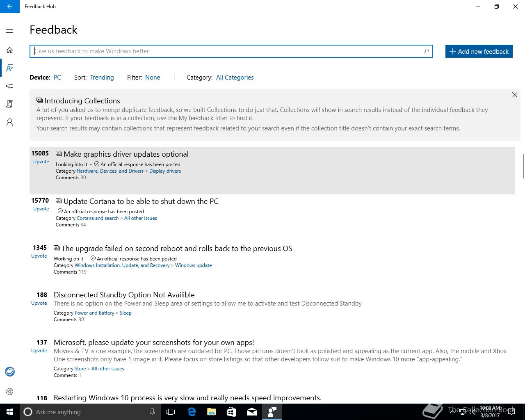This screenshot has height=420, width=525.
Task: Click Cortana and search category link
Action: [98, 218]
